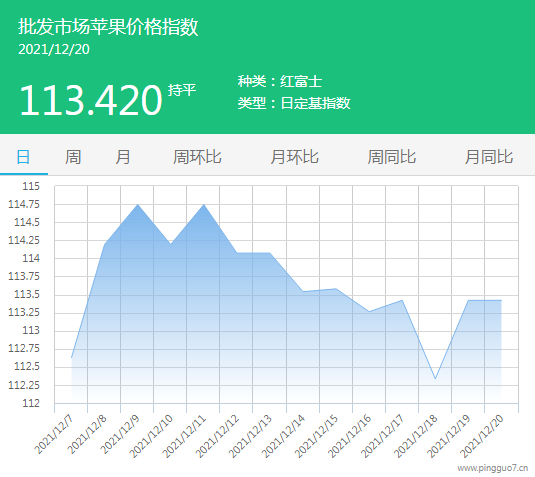Screen dimensions: 535x477
Task: Click the chart data point at 2021/12/14
Action: [x=303, y=291]
